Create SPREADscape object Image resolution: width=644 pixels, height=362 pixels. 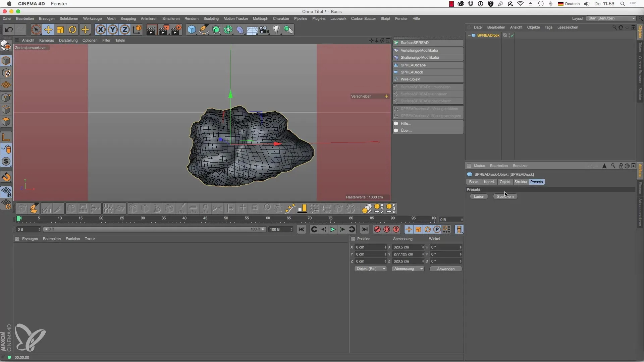(x=428, y=65)
